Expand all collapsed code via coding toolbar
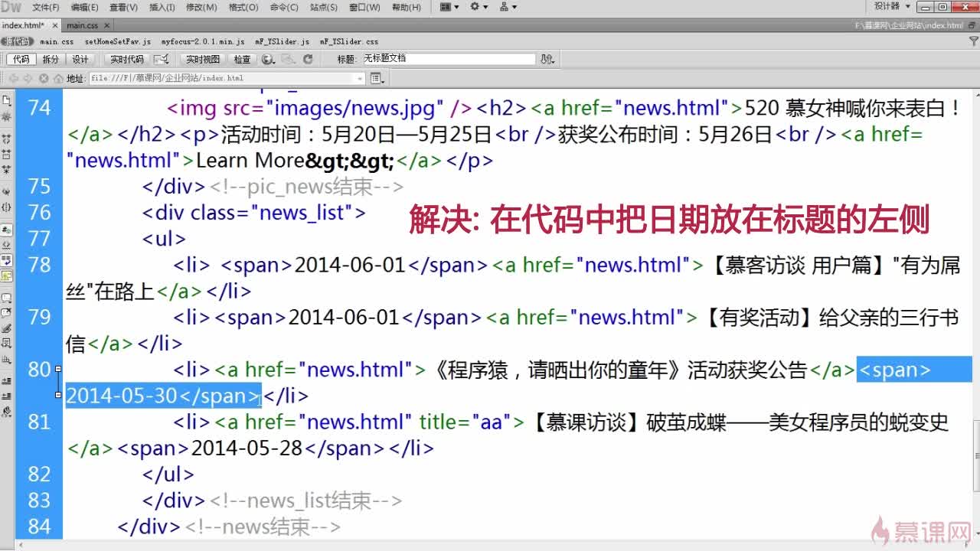980x551 pixels. tap(6, 168)
